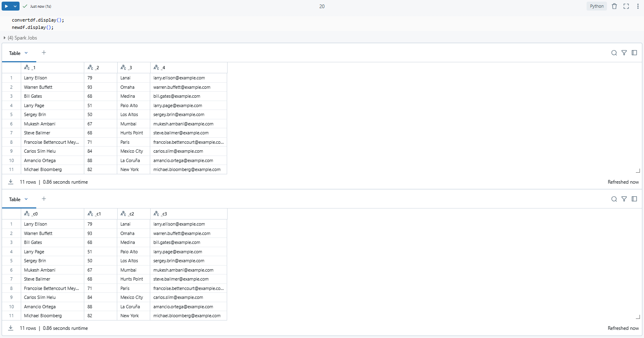Image resolution: width=644 pixels, height=338 pixels.
Task: Click the Python language label
Action: point(596,6)
